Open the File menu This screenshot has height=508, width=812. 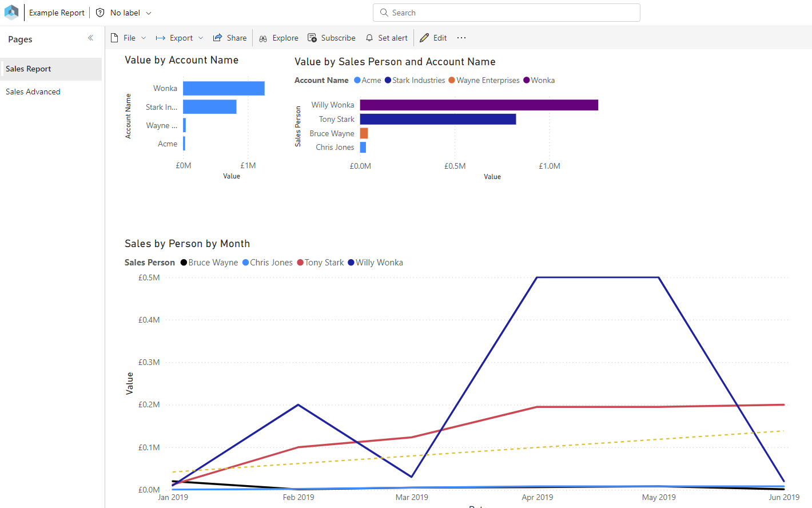coord(129,38)
